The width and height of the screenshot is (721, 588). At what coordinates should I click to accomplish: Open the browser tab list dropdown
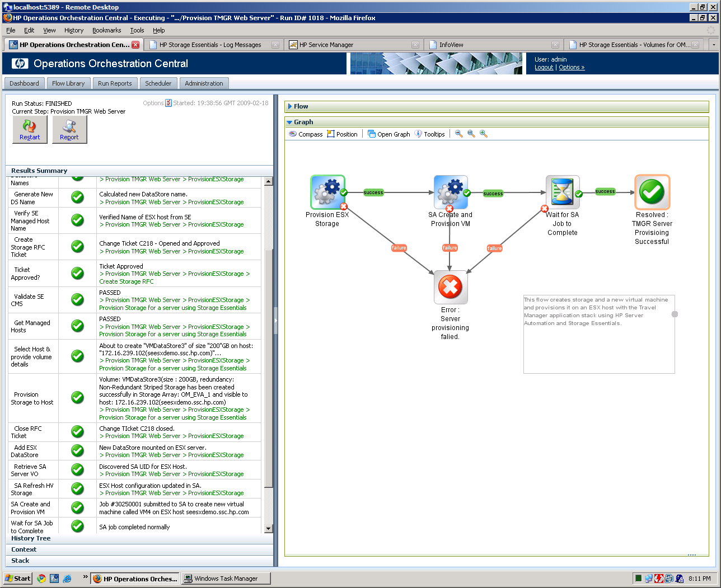coord(713,45)
